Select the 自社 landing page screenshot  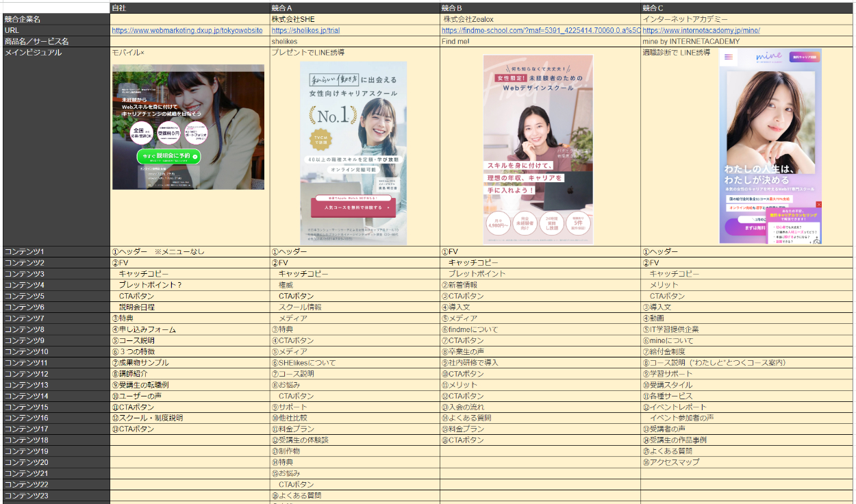click(x=188, y=127)
